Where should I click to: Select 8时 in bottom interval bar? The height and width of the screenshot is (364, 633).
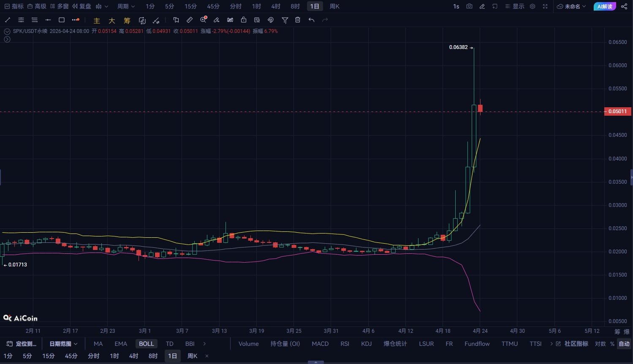[153, 356]
